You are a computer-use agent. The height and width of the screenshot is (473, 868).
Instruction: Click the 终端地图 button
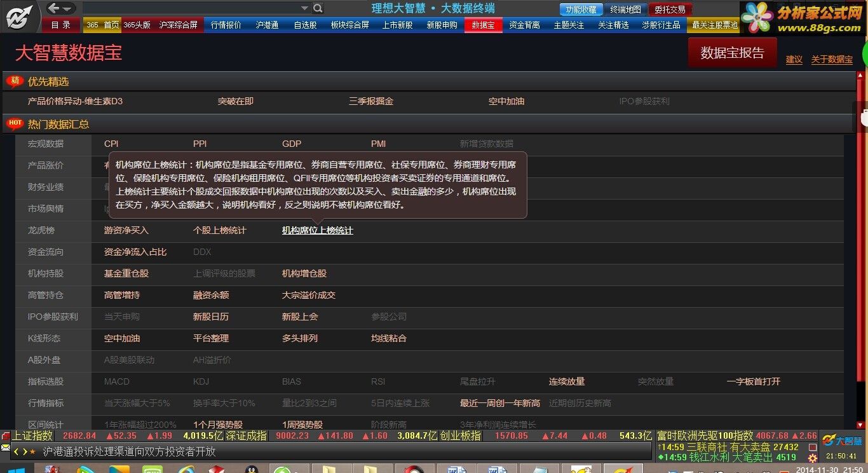(x=625, y=10)
